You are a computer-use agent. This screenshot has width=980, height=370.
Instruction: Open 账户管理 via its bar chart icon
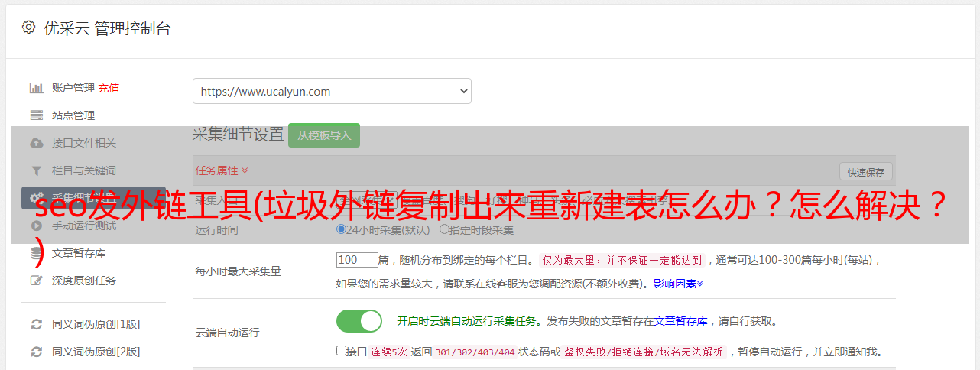pos(36,88)
